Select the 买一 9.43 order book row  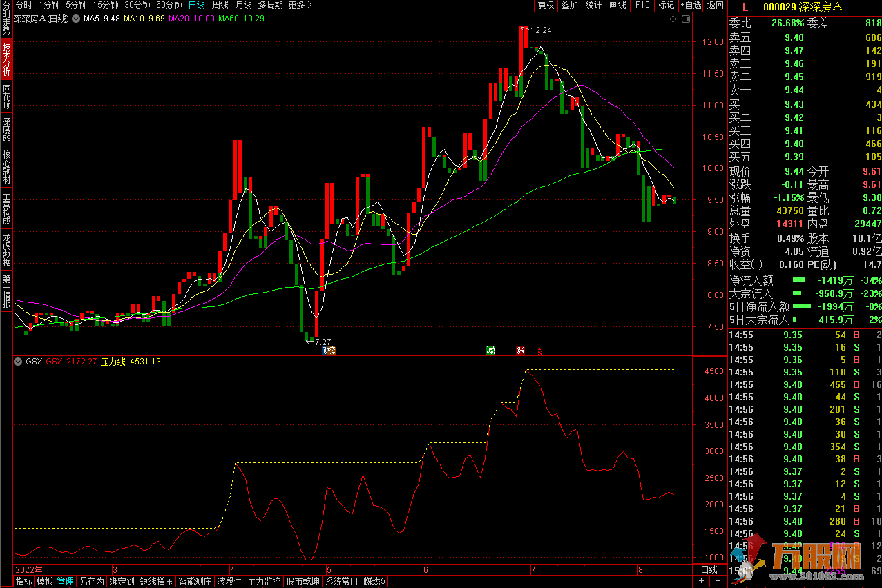tap(805, 104)
